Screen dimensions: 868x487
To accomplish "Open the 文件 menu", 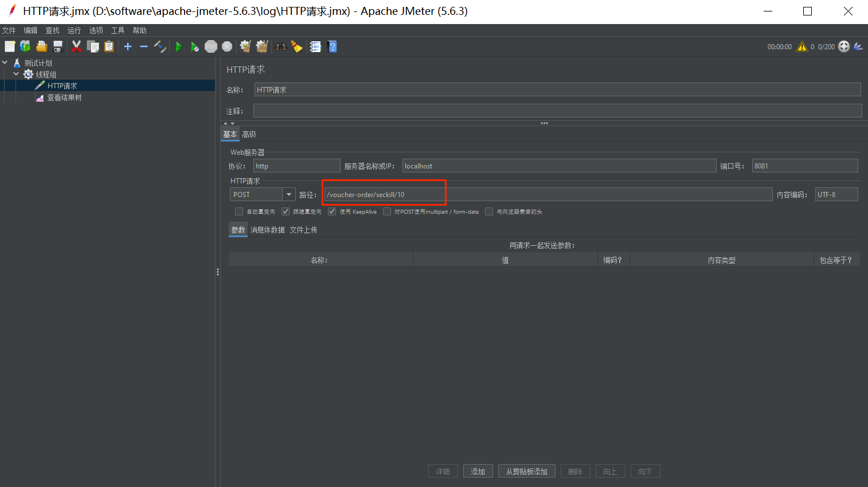I will [9, 30].
